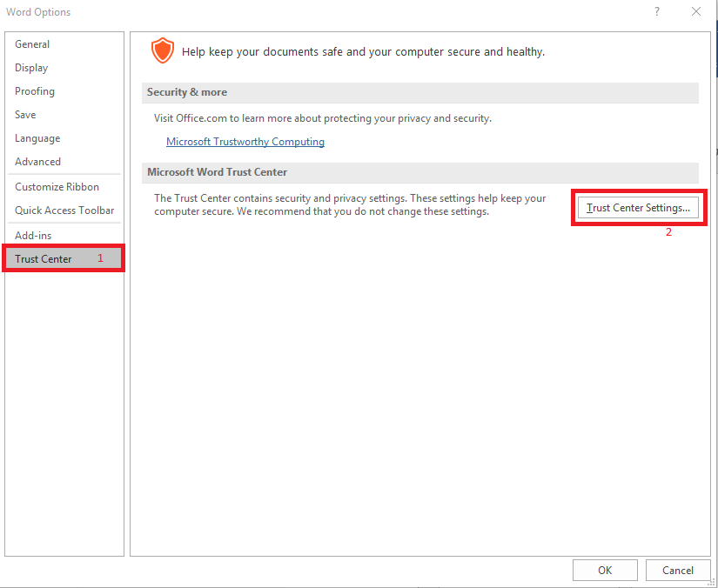Screen dimensions: 718x588
Task: Open the Display options category
Action: [x=31, y=68]
